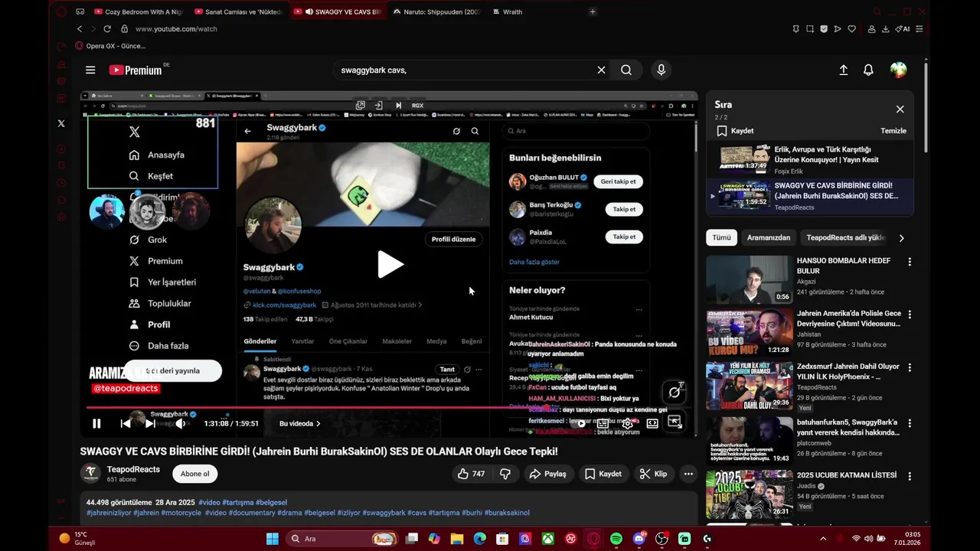Skip to next video in player

[x=151, y=423]
